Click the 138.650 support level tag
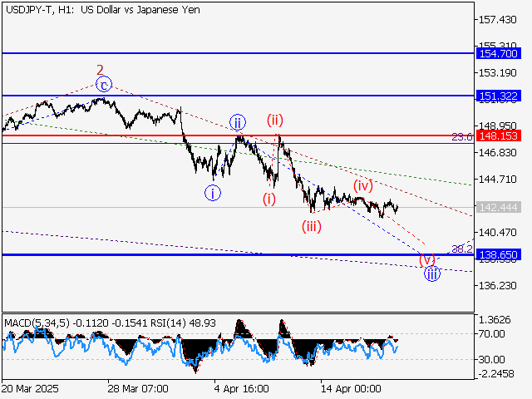The height and width of the screenshot is (399, 532). point(500,254)
